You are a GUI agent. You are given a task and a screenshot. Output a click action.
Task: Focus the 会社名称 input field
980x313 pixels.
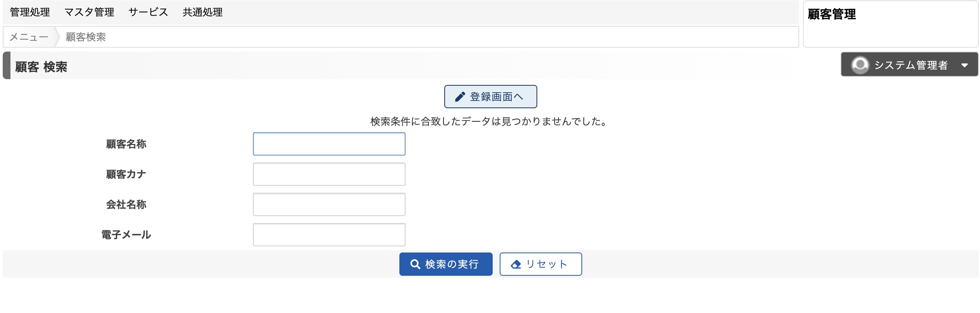pyautogui.click(x=329, y=204)
